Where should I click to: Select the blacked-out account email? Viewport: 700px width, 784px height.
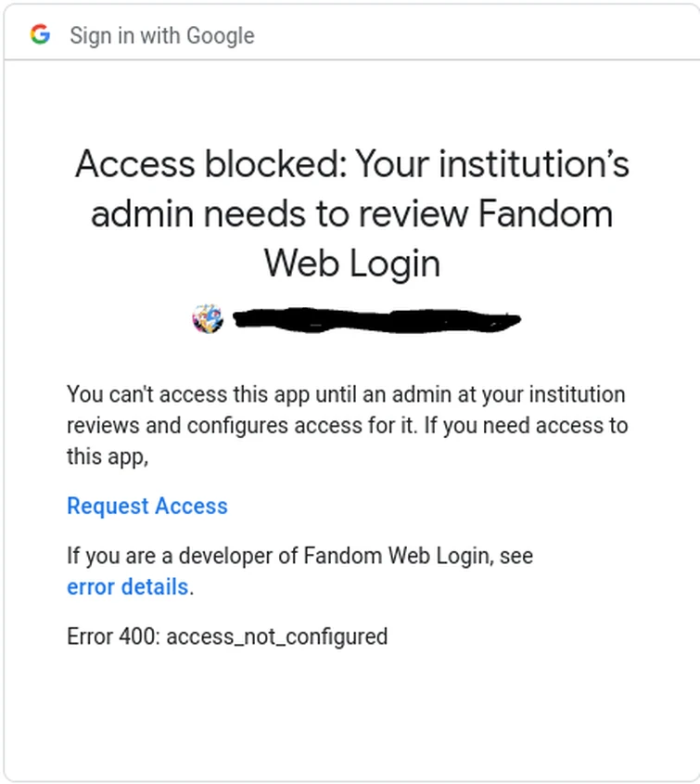click(x=375, y=320)
